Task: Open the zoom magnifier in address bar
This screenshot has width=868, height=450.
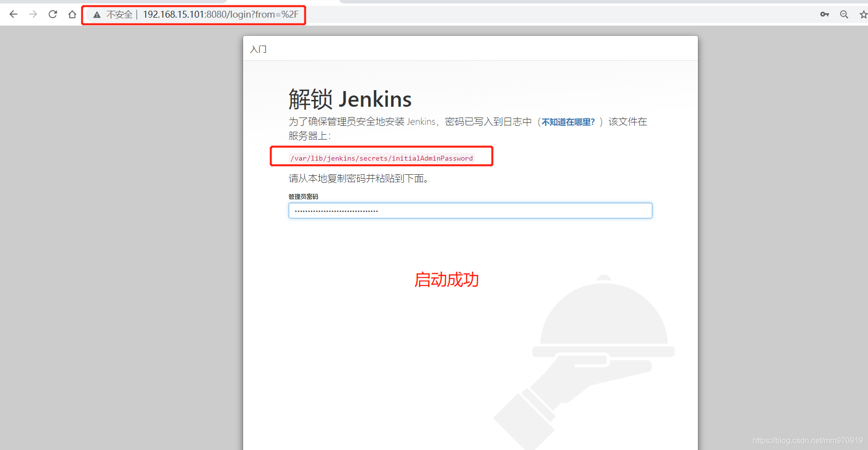Action: coord(844,14)
